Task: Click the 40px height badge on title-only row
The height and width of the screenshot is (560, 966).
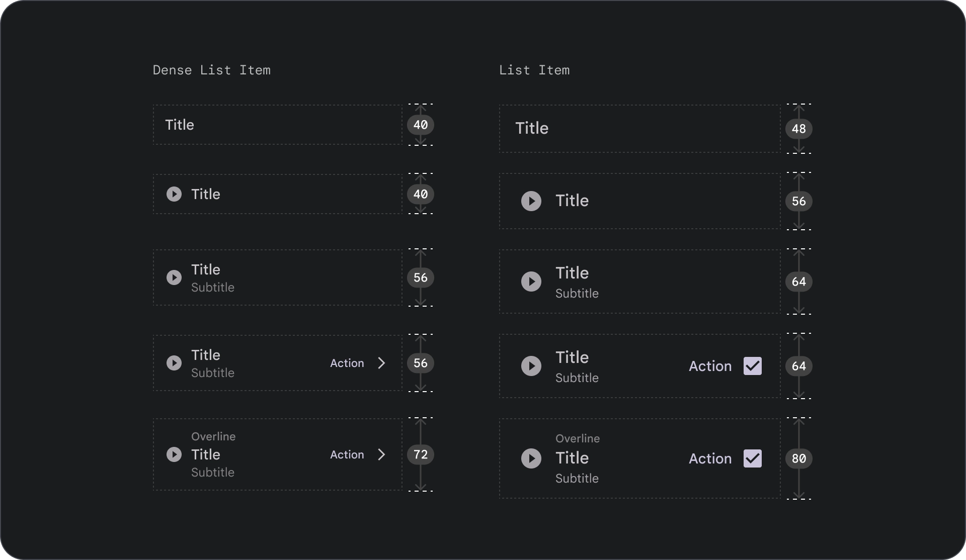Action: pyautogui.click(x=420, y=125)
